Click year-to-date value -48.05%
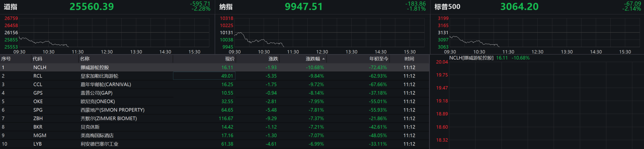644x149 pixels. [x=378, y=136]
